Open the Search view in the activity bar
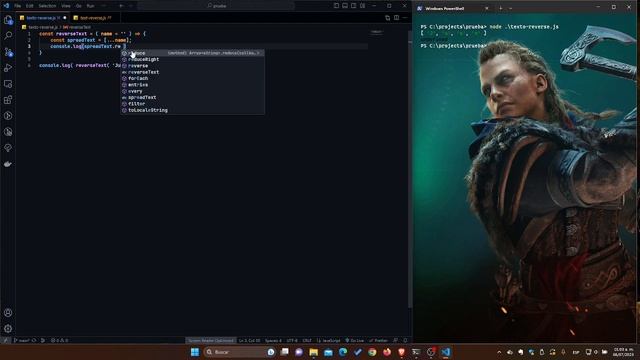Image resolution: width=640 pixels, height=360 pixels. tap(8, 36)
